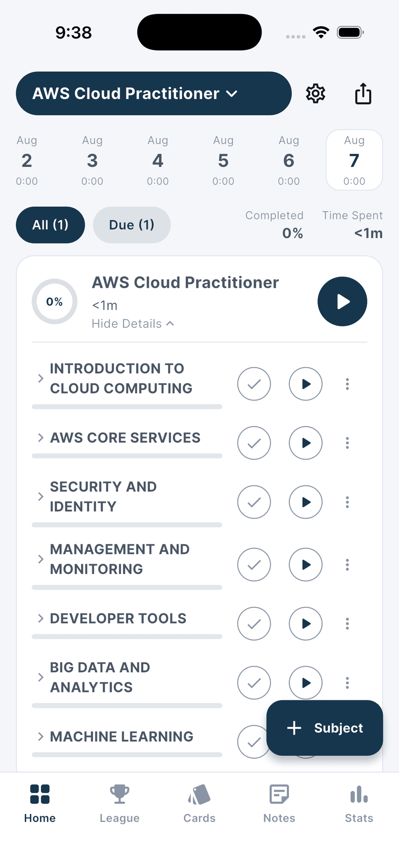Image resolution: width=399 pixels, height=868 pixels.
Task: Expand Machine Learning chevron
Action: (x=40, y=737)
